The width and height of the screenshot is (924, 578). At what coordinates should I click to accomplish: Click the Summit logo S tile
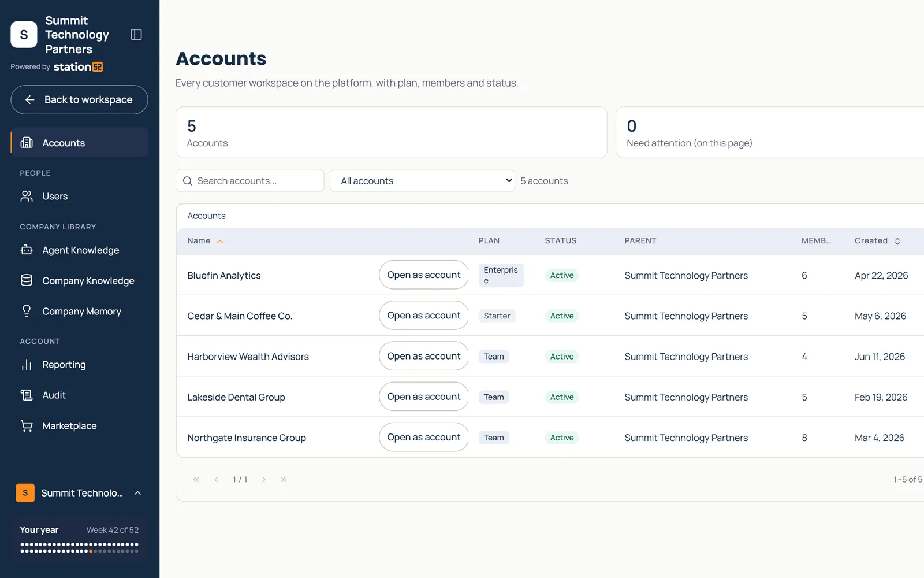point(24,35)
